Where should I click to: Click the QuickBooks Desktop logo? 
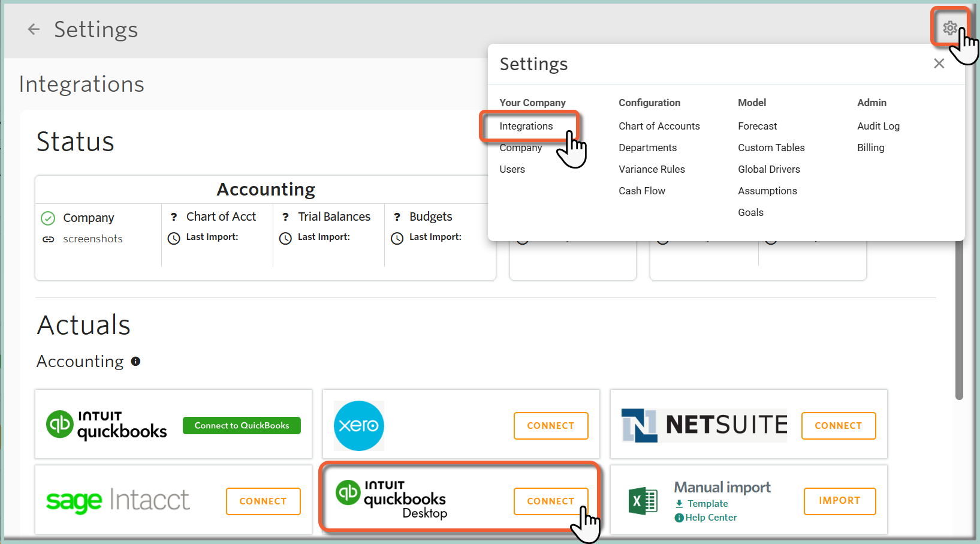(x=391, y=499)
